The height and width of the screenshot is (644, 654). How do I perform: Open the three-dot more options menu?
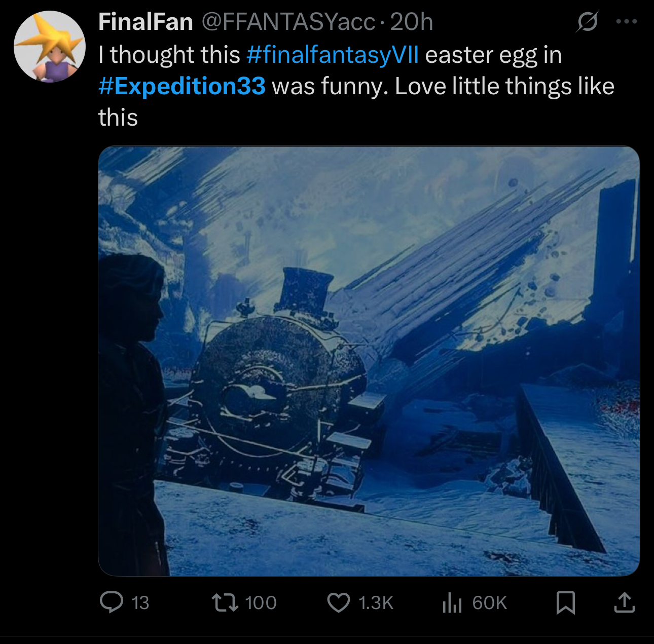(626, 22)
